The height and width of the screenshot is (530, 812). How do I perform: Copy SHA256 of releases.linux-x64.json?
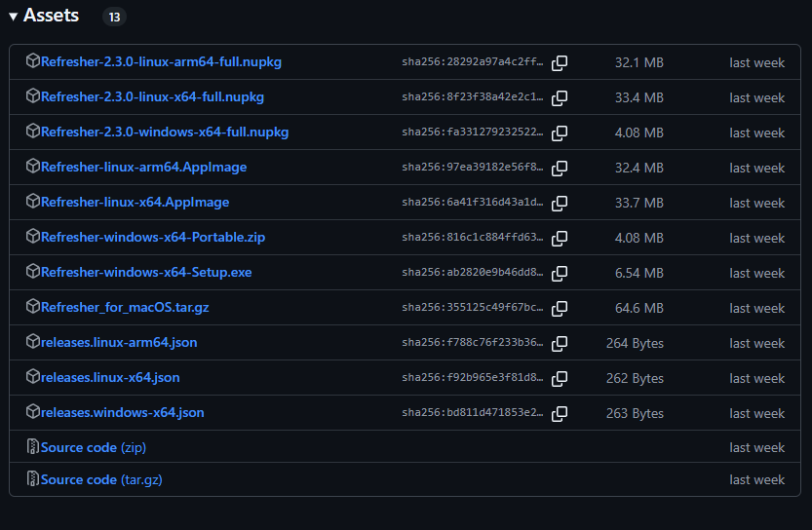click(x=560, y=378)
